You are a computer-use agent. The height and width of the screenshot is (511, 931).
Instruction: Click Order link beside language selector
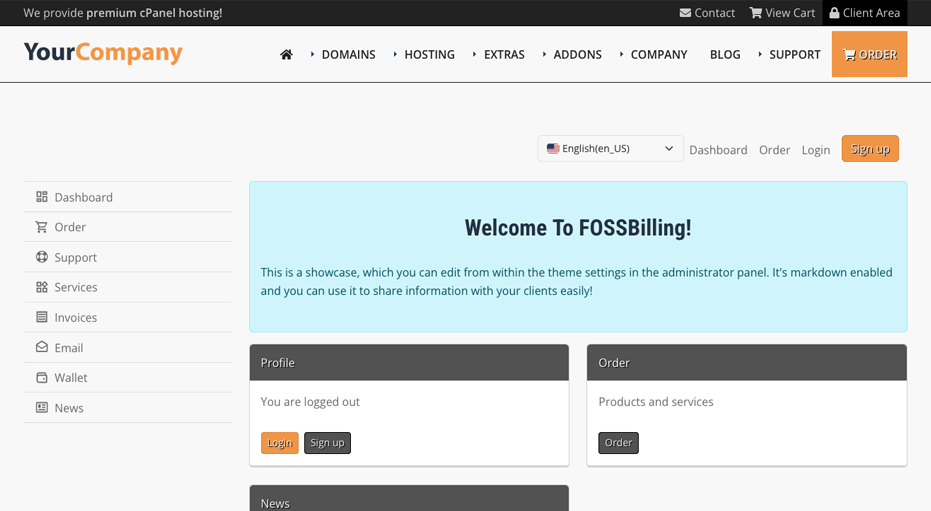[774, 150]
